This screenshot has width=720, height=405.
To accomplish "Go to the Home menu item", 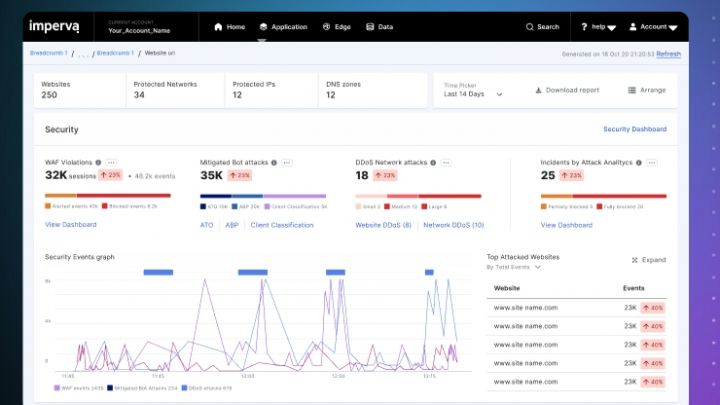I will pos(230,27).
